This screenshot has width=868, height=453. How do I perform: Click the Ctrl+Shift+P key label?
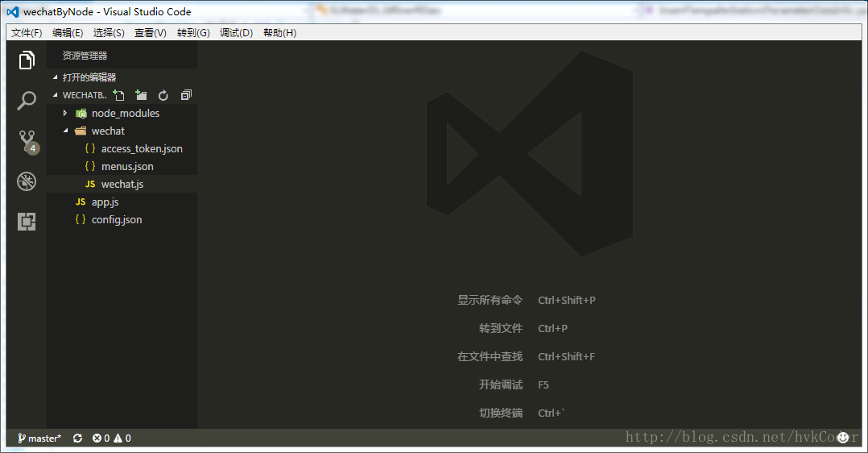pyautogui.click(x=567, y=300)
